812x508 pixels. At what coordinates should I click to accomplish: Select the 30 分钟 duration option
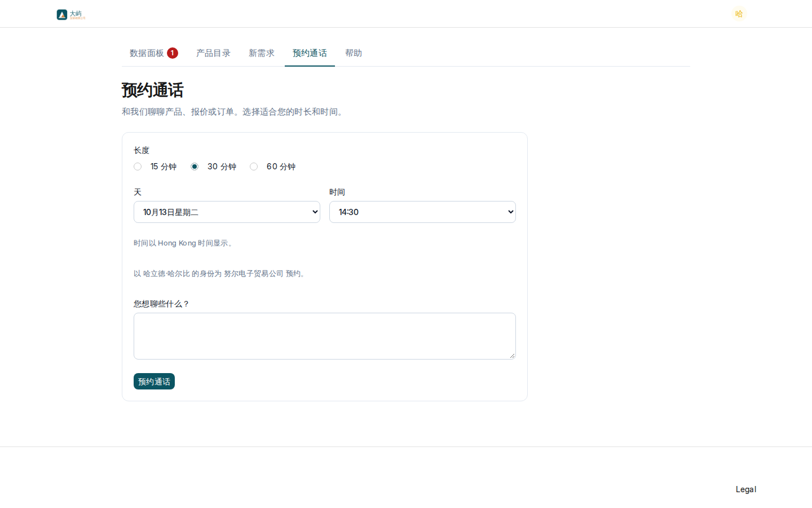[195, 167]
